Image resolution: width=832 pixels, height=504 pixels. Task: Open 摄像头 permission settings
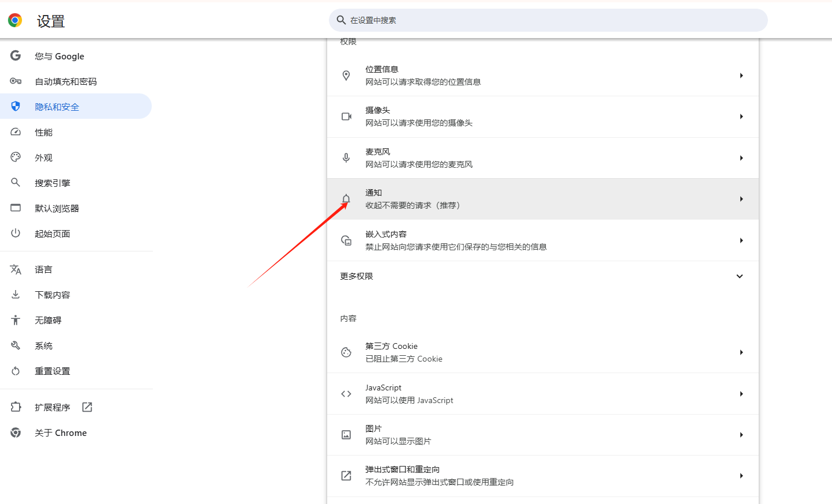pos(543,117)
